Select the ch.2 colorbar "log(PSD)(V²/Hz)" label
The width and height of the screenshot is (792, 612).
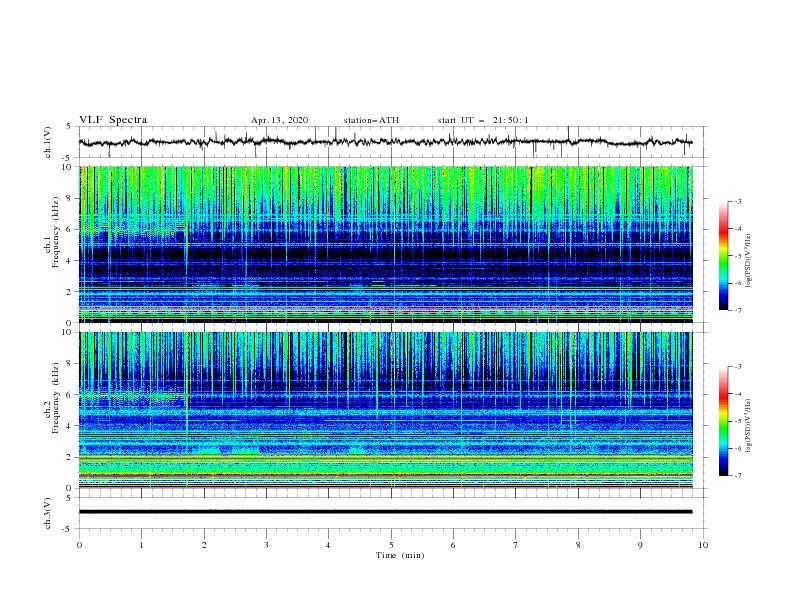[x=748, y=426]
